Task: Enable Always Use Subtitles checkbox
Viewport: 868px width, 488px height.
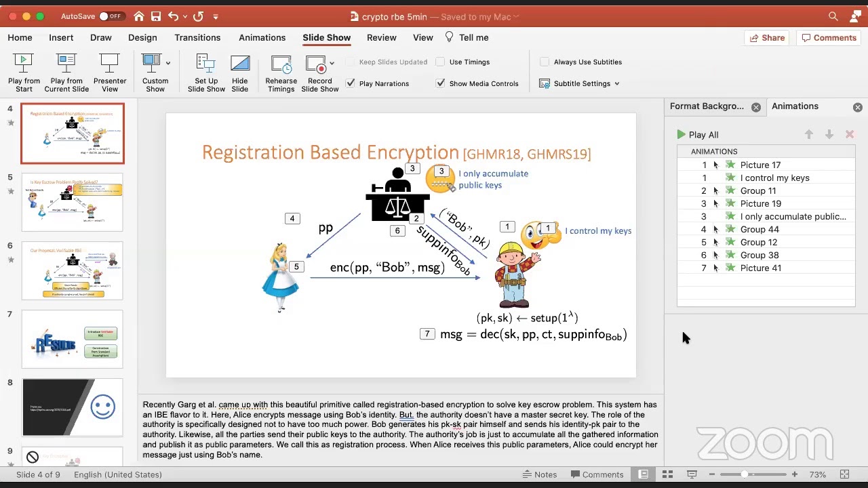Action: 545,62
